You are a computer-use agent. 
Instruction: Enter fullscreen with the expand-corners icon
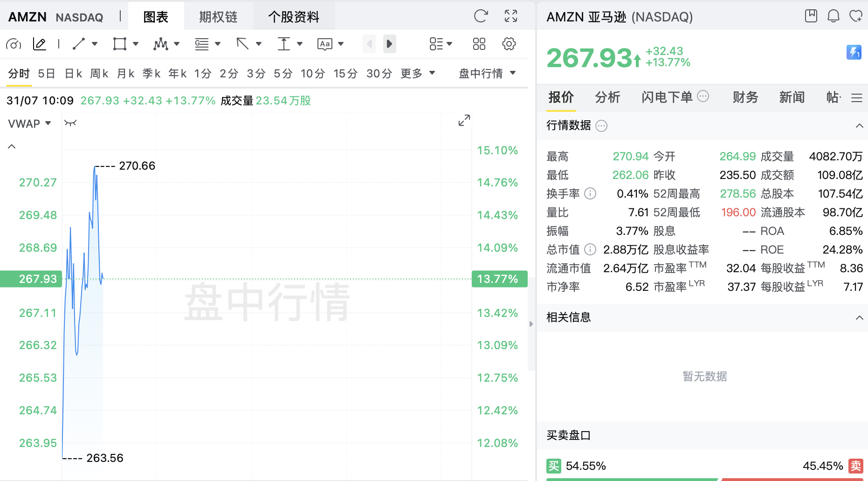511,16
